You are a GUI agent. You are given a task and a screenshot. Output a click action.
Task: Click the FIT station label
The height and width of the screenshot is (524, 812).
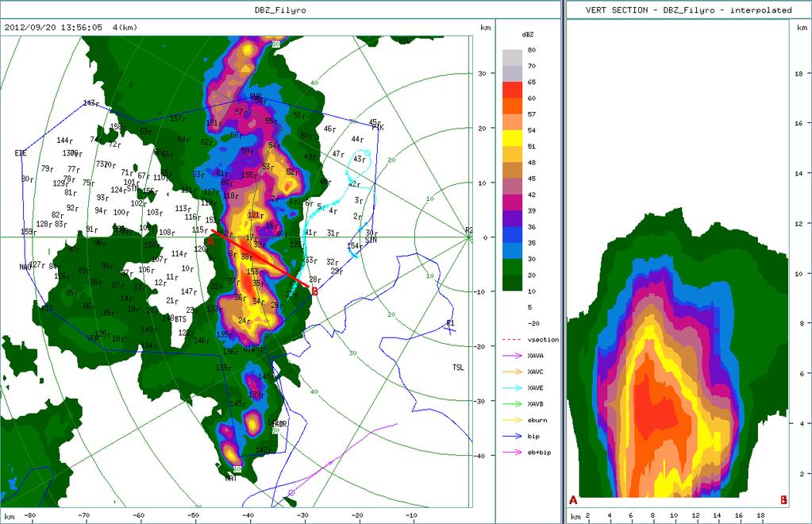(47, 309)
